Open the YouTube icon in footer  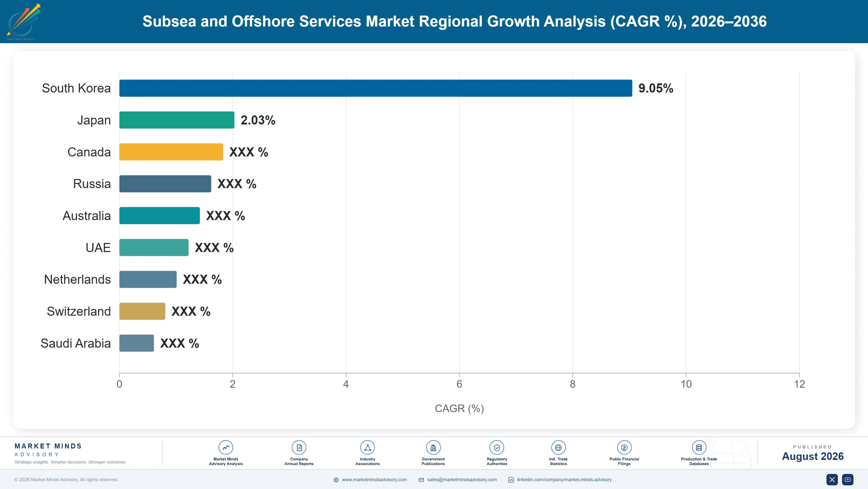click(848, 480)
